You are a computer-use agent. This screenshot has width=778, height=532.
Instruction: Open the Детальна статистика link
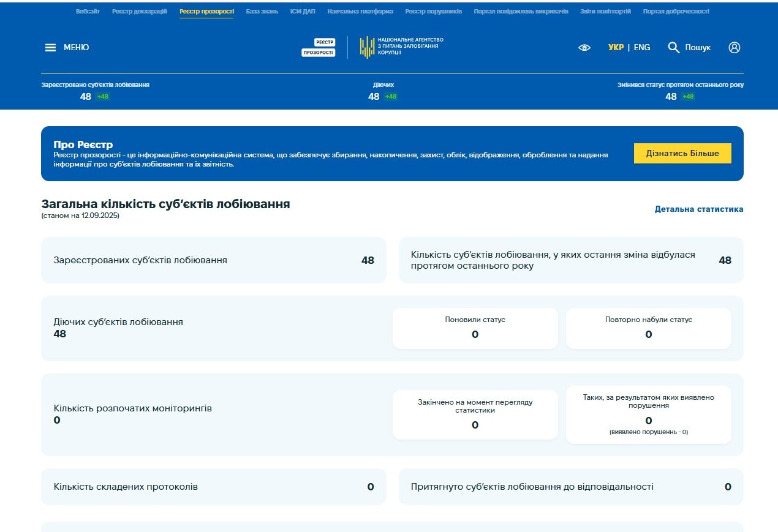698,209
